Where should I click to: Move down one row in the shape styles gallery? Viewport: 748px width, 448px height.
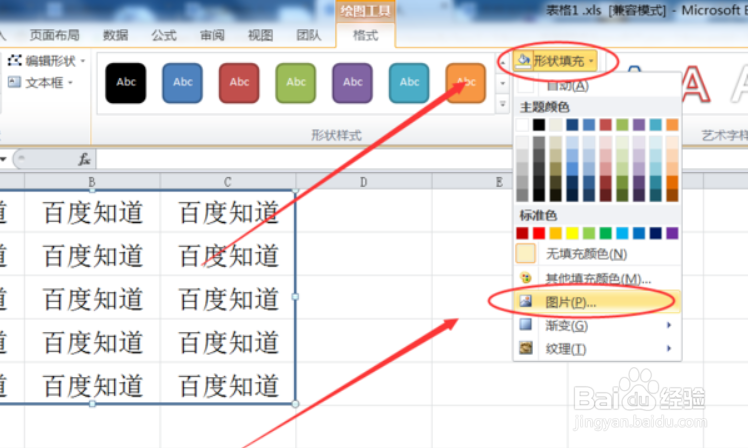(x=502, y=83)
